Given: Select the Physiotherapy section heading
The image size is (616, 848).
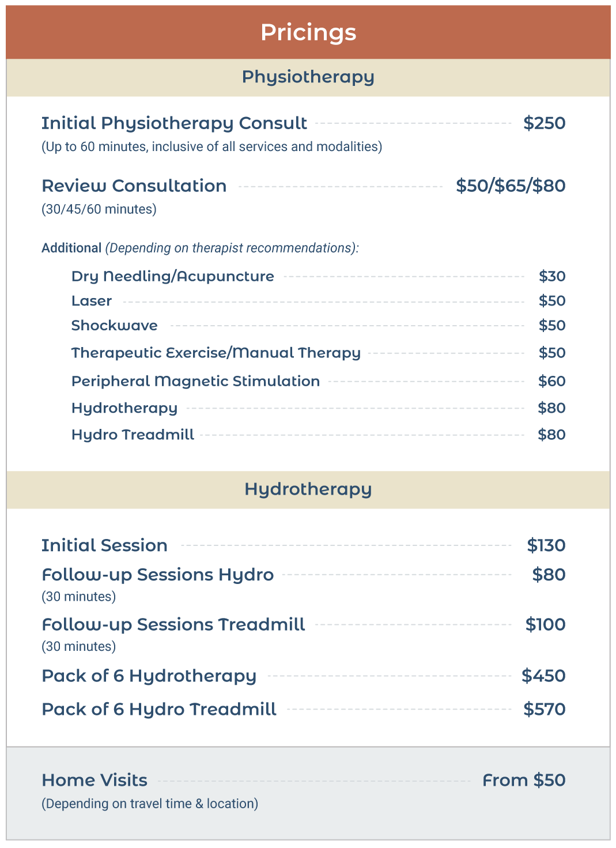Looking at the screenshot, I should tap(308, 77).
